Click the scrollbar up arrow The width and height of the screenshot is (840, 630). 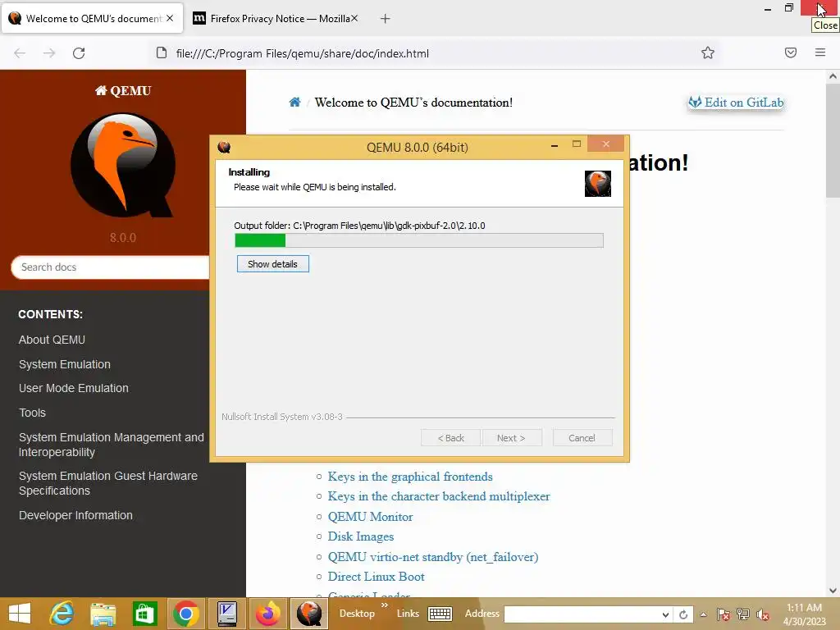click(833, 76)
